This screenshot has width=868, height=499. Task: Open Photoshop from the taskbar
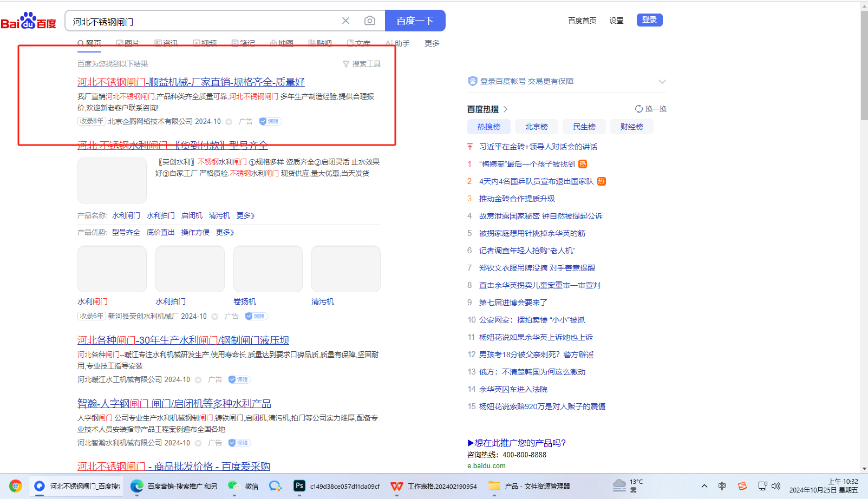tap(299, 486)
